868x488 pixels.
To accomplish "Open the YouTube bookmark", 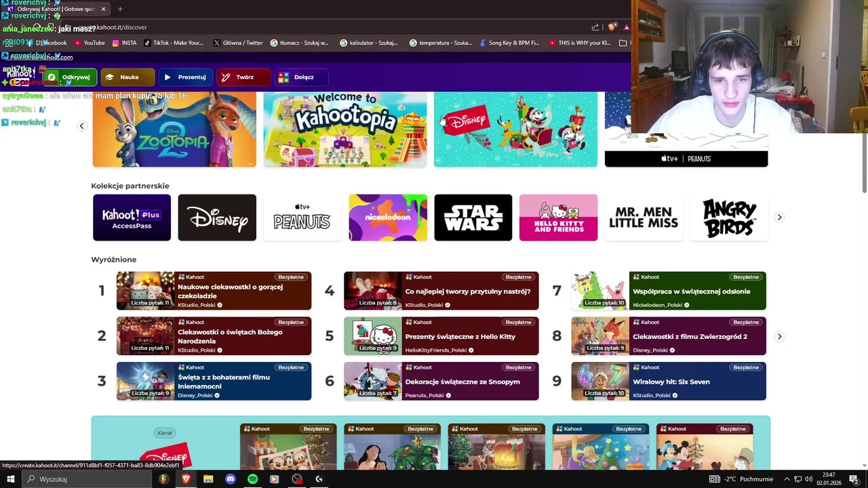I will tap(90, 43).
